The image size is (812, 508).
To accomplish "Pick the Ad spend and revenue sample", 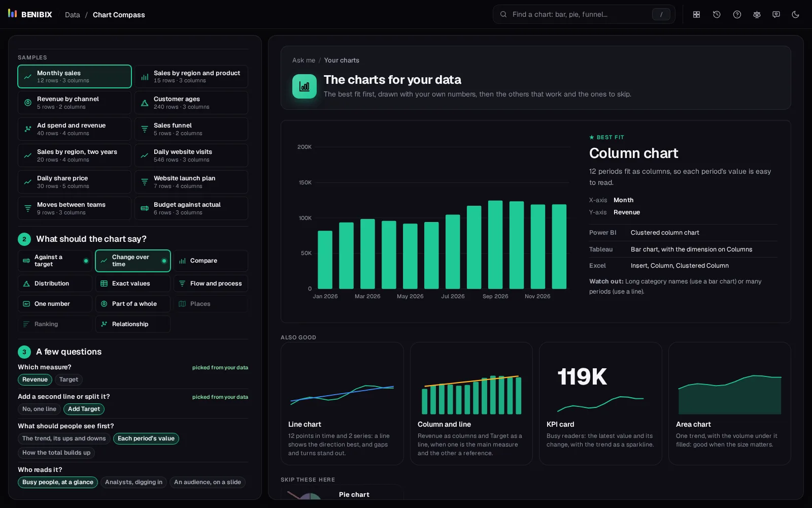I will (75, 129).
